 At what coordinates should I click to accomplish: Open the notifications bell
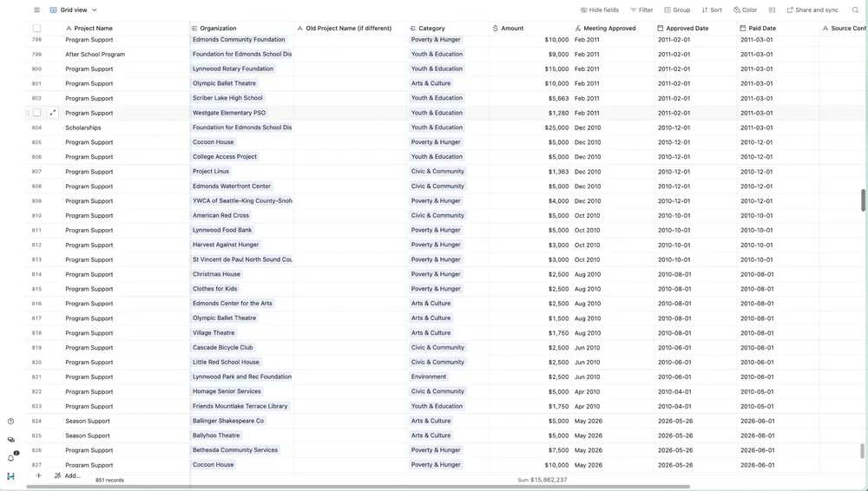click(x=10, y=458)
